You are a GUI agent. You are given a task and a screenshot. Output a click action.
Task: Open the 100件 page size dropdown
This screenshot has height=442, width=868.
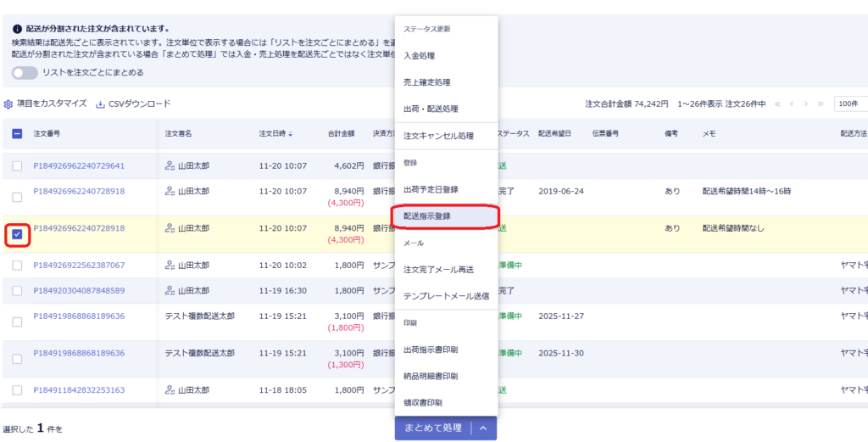point(850,104)
